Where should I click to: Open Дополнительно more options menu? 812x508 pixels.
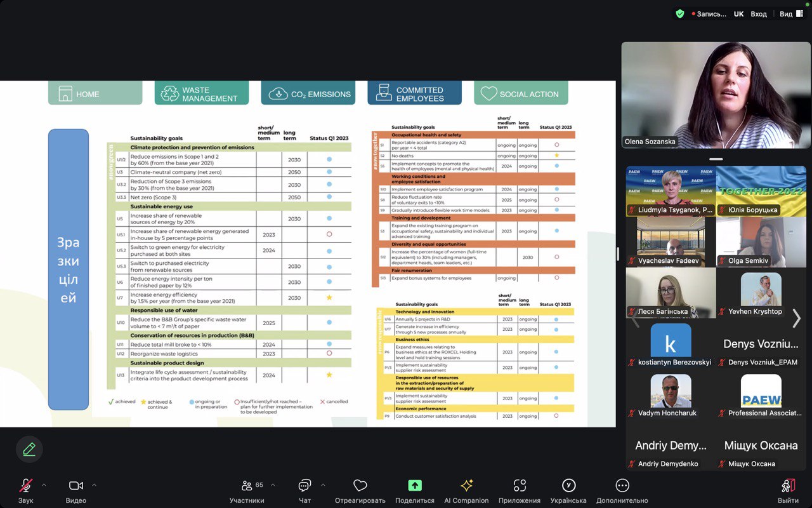pyautogui.click(x=622, y=486)
